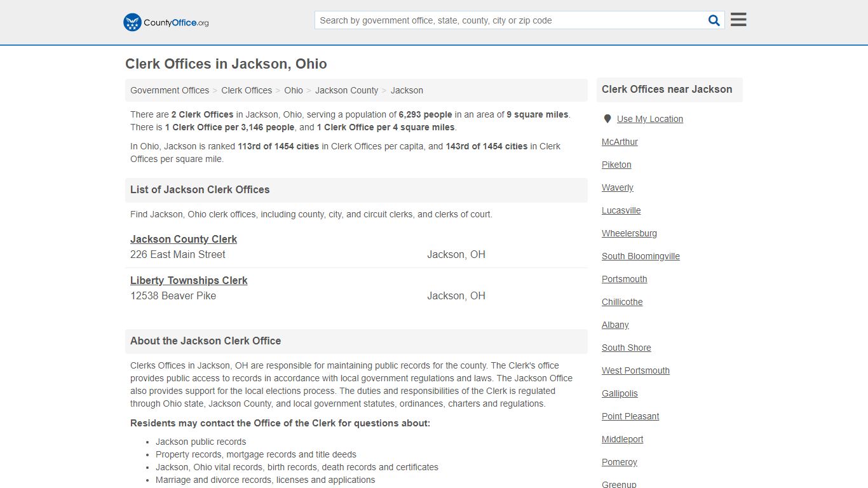This screenshot has height=488, width=868.
Task: Click the 12538 Beaver Pike address
Action: tap(173, 295)
